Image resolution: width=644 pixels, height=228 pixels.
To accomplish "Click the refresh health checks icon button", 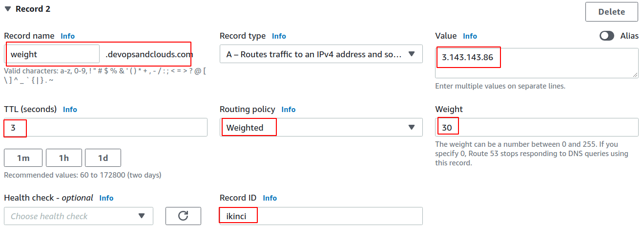I will [x=183, y=216].
